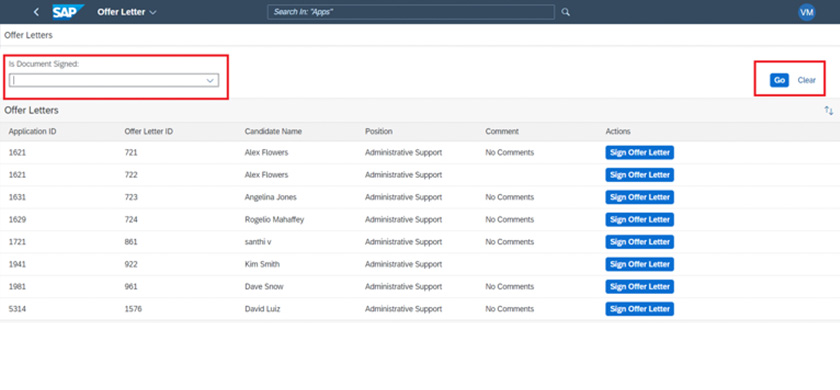The width and height of the screenshot is (840, 390).
Task: Select offer letter ID 861 cell
Action: (131, 242)
